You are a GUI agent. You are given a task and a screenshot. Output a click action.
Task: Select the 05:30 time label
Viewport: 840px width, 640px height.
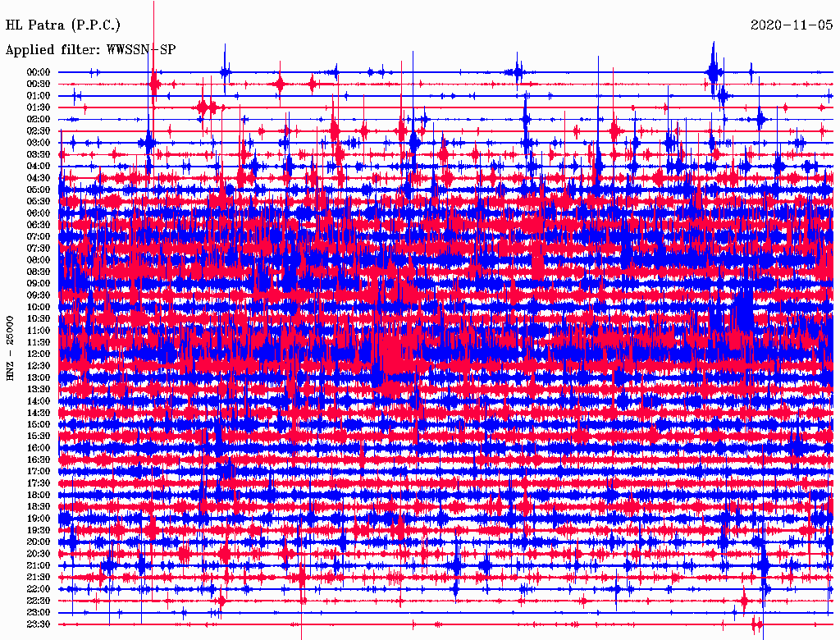coord(39,202)
